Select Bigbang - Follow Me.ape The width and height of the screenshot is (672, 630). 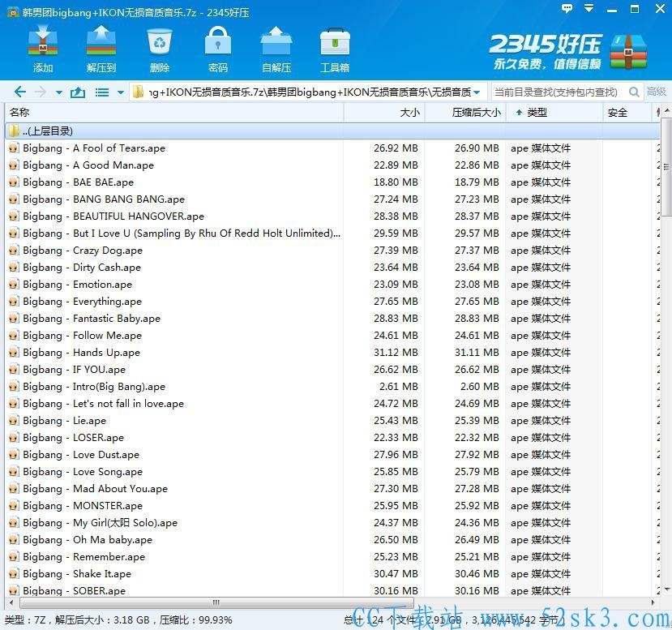tap(332, 336)
